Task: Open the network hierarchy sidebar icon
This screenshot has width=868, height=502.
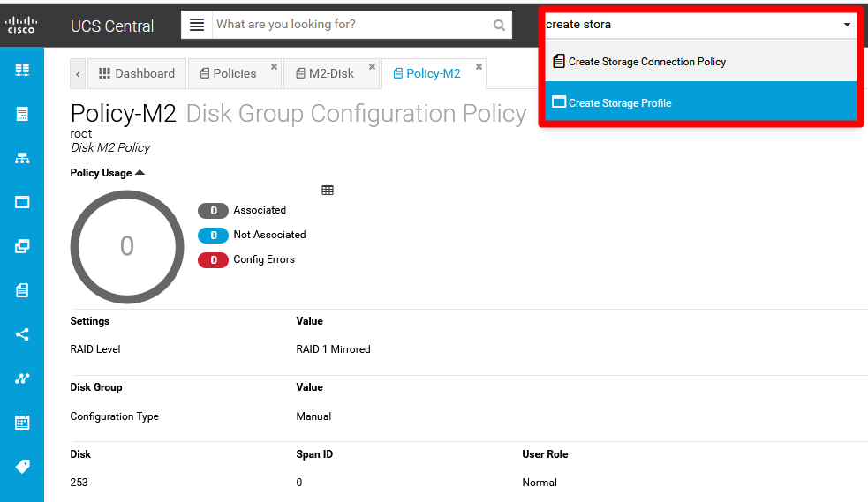Action: [x=22, y=158]
